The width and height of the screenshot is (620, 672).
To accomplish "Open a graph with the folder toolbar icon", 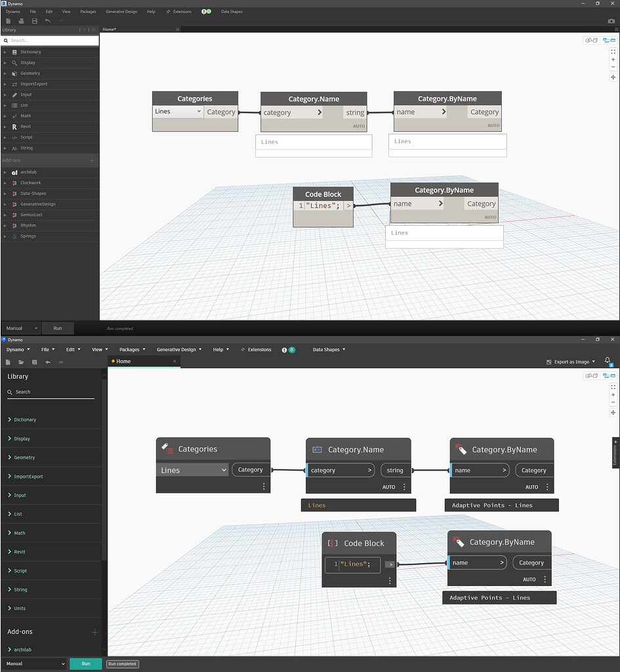I will pyautogui.click(x=21, y=362).
